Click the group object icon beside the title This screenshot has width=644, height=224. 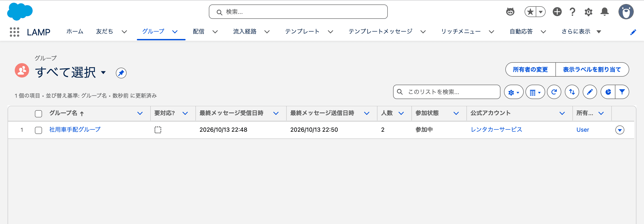point(22,70)
